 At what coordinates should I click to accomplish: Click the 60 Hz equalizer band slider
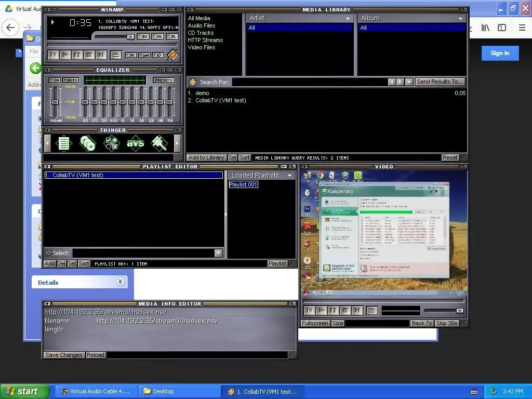point(85,102)
